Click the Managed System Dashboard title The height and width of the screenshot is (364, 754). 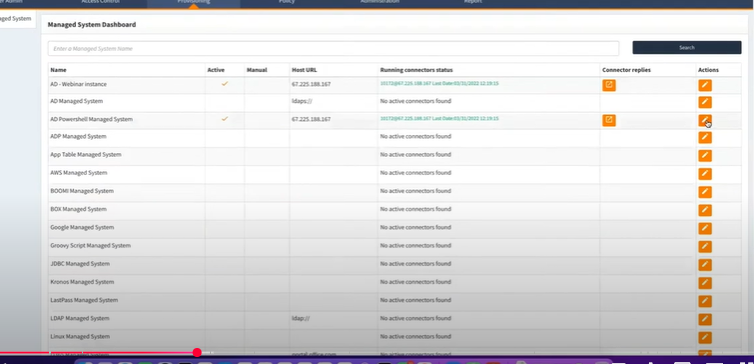click(92, 25)
